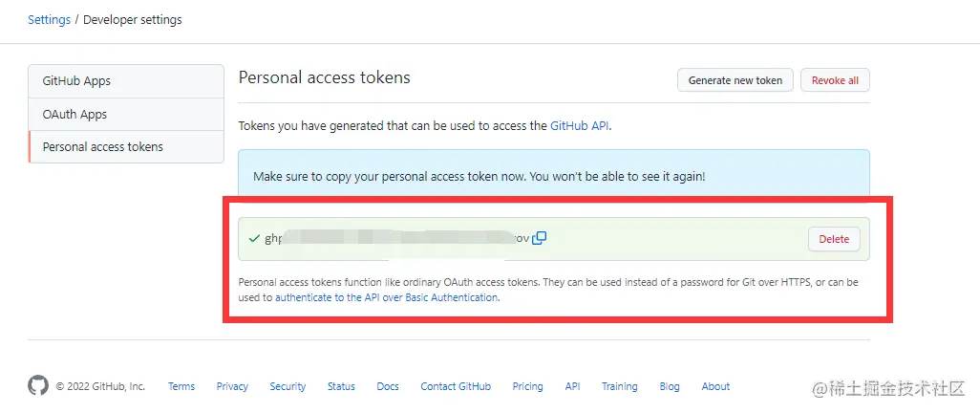This screenshot has height=413, width=980.
Task: Open the GitHub API link
Action: (x=580, y=125)
